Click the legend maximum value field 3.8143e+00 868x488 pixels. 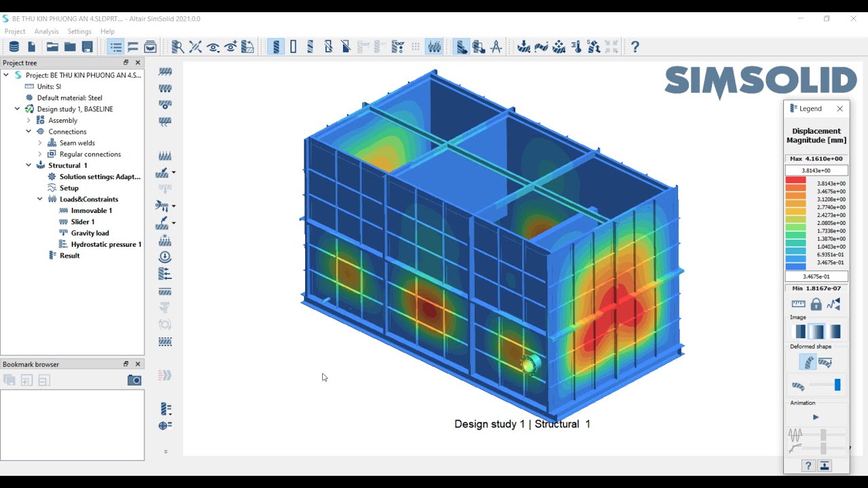click(x=816, y=170)
